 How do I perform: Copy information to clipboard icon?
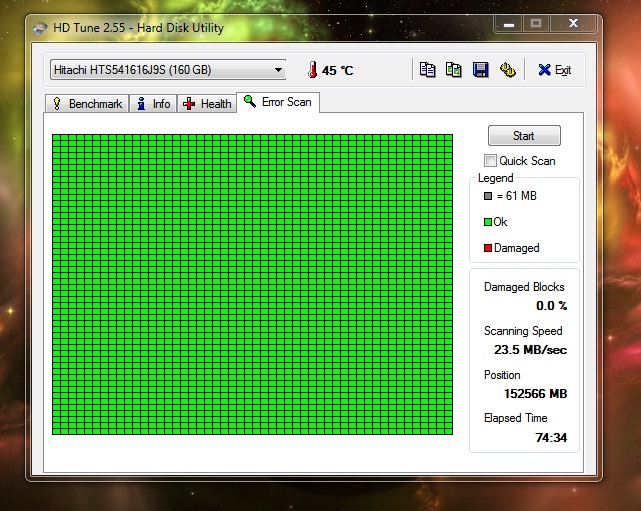427,70
